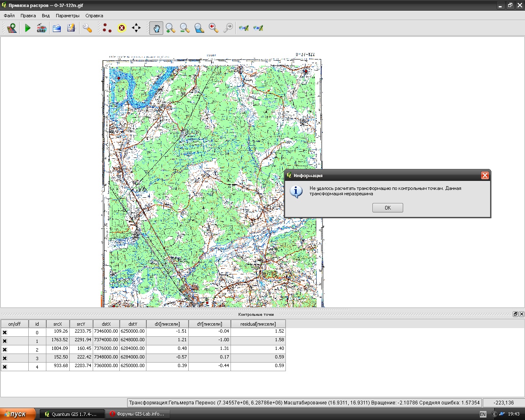Select the Add point tool
525x420 pixels.
107,28
